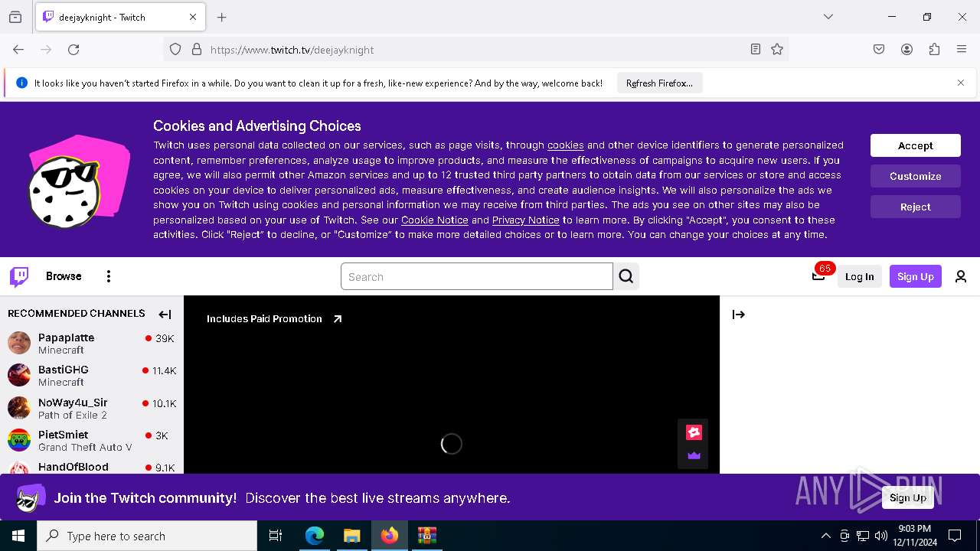Click the Minecraft game label under Papaplatte

pos(61,350)
